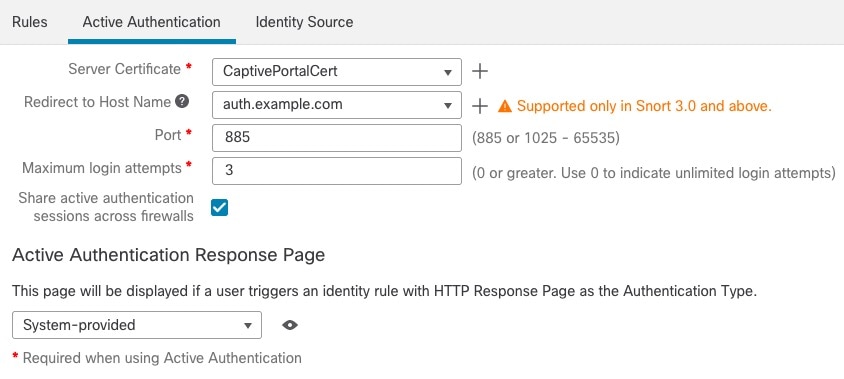Image resolution: width=844 pixels, height=379 pixels.
Task: Expand the auth.example.com host name dropdown
Action: click(447, 106)
